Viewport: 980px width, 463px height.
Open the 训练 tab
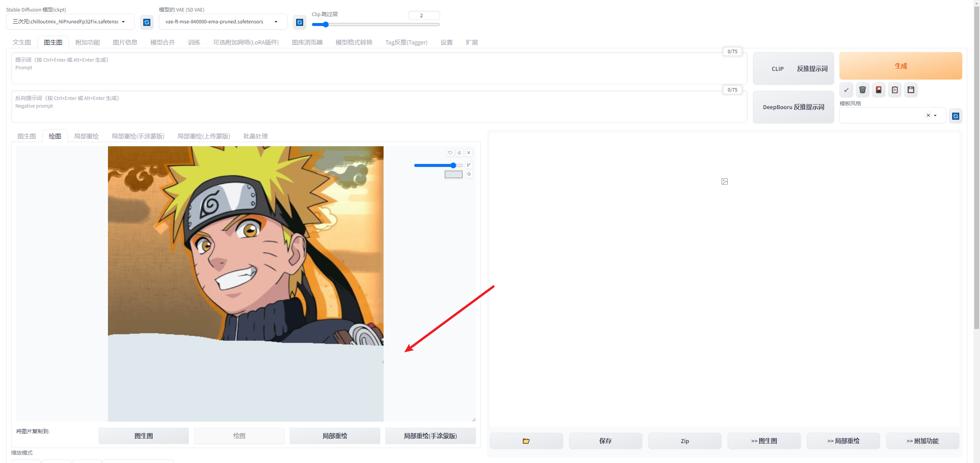194,43
